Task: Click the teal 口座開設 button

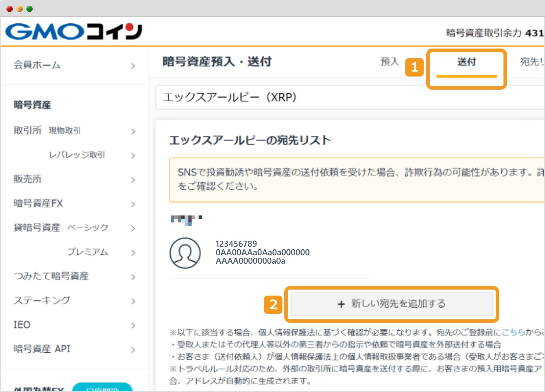Action: (x=102, y=389)
